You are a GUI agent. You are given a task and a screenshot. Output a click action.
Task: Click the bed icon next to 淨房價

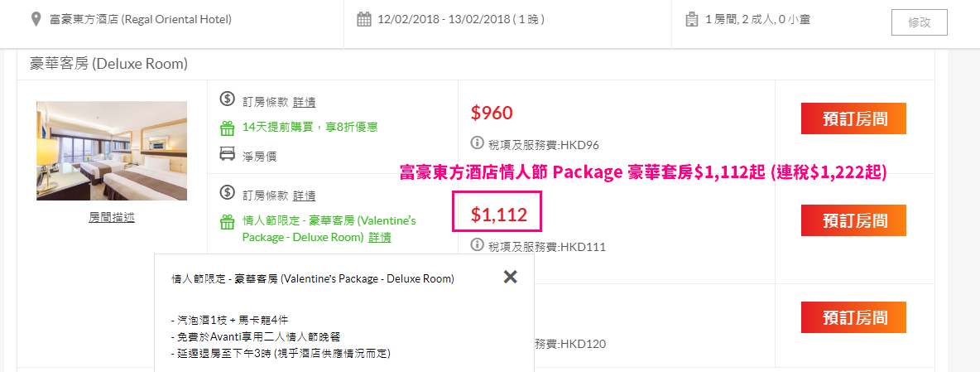228,153
